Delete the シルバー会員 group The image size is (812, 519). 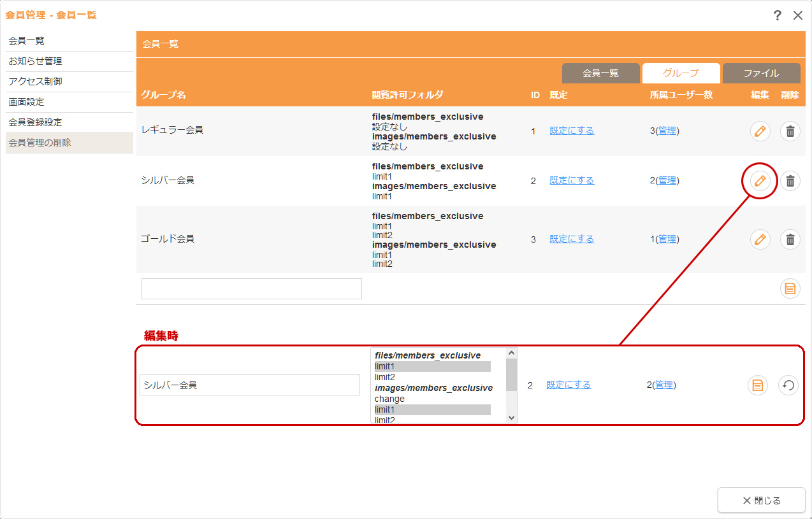point(790,181)
